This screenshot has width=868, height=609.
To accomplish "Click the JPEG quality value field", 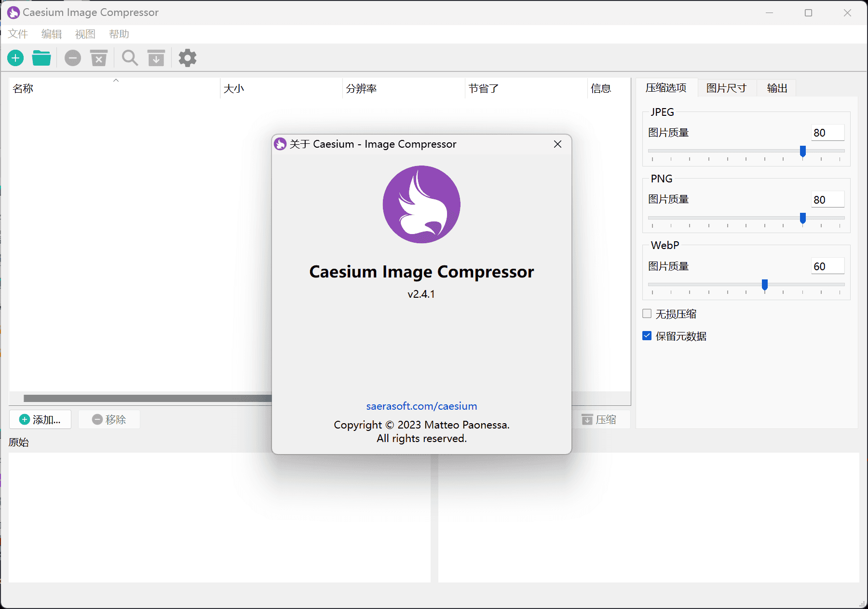I will [827, 133].
